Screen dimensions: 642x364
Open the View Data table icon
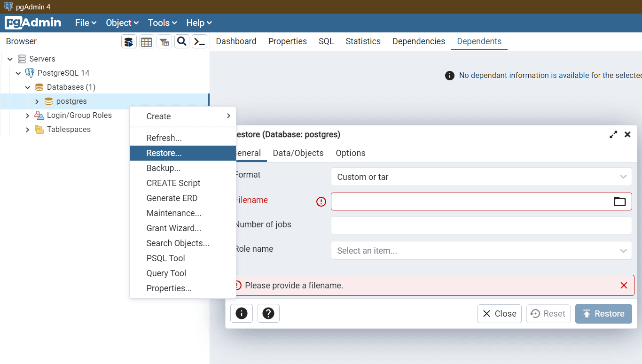[147, 42]
